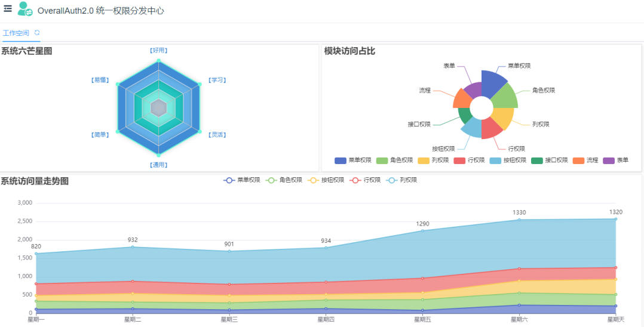Collapse the sidebar via hamburger menu icon
The height and width of the screenshot is (327, 644).
pyautogui.click(x=8, y=8)
